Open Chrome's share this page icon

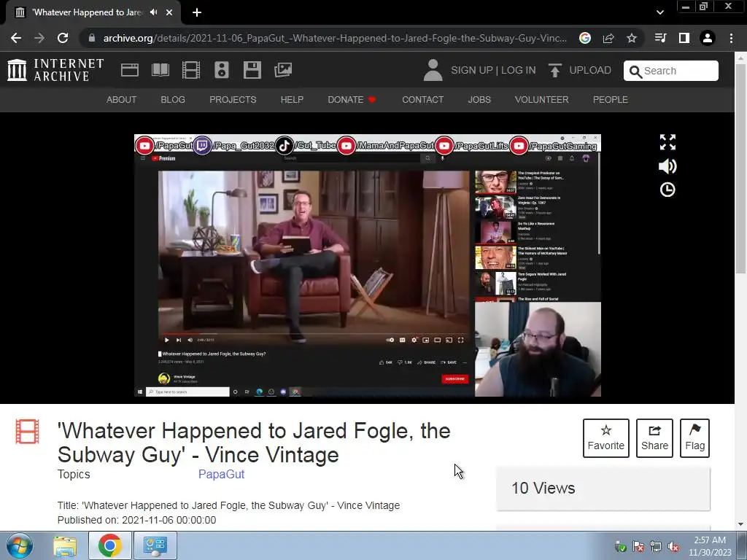pos(608,38)
